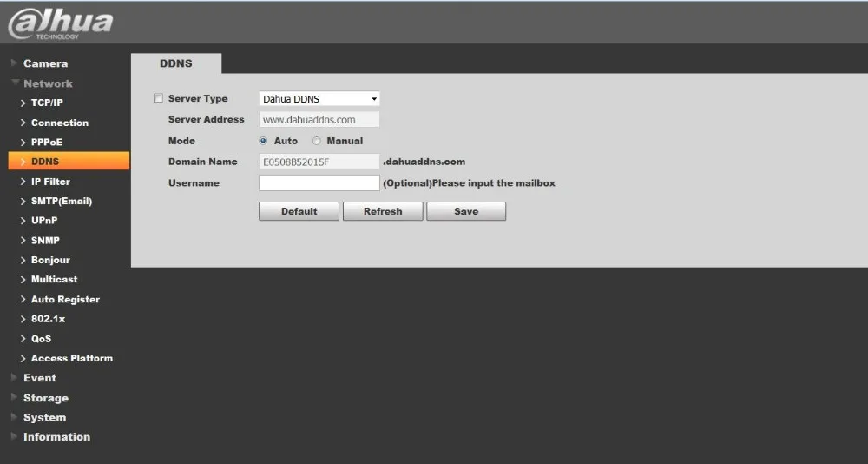Viewport: 868px width, 464px height.
Task: Open the Dahua DDNS server type dropdown
Action: coord(319,99)
